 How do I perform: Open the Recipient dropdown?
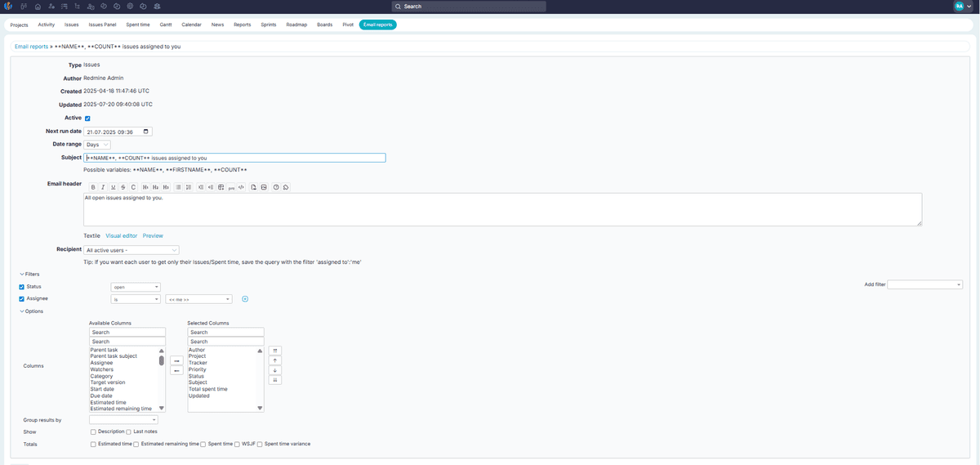click(131, 250)
